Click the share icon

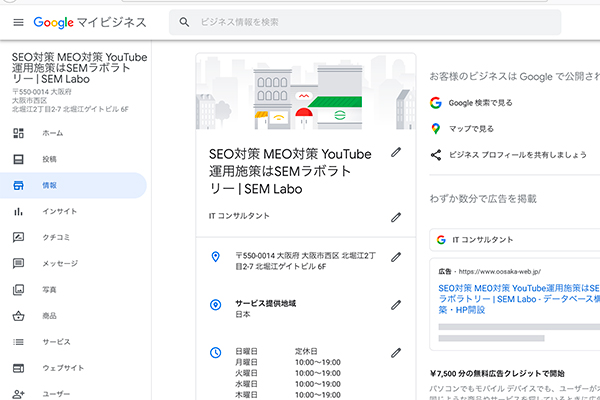(436, 155)
